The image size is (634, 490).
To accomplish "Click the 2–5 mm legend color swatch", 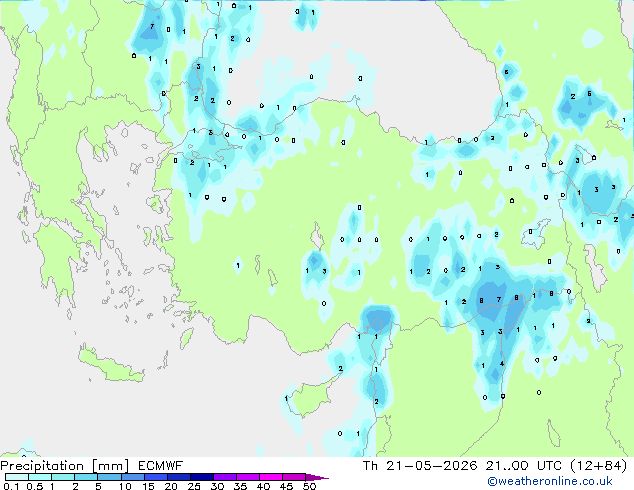I will pos(86,477).
